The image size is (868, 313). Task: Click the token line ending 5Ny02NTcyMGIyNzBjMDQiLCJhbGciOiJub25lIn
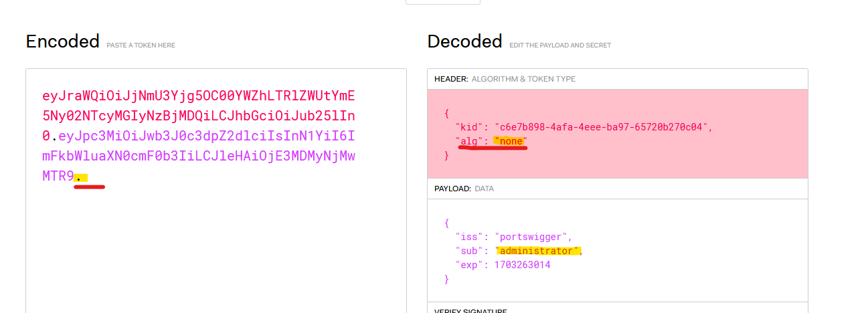pos(199,115)
